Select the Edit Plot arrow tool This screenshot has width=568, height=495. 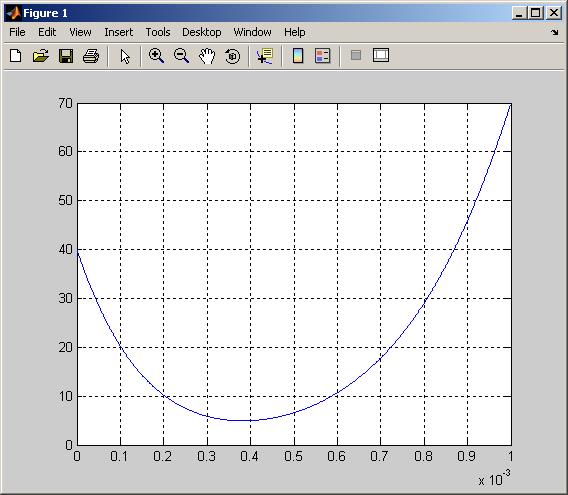tap(125, 57)
